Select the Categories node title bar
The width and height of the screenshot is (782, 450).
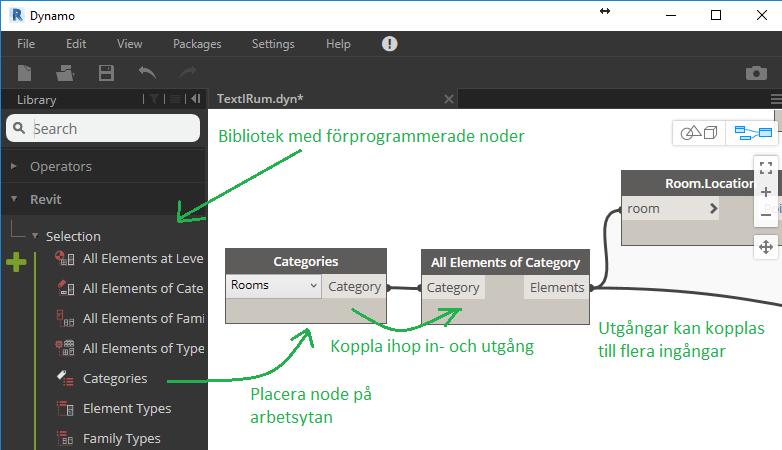coord(306,261)
